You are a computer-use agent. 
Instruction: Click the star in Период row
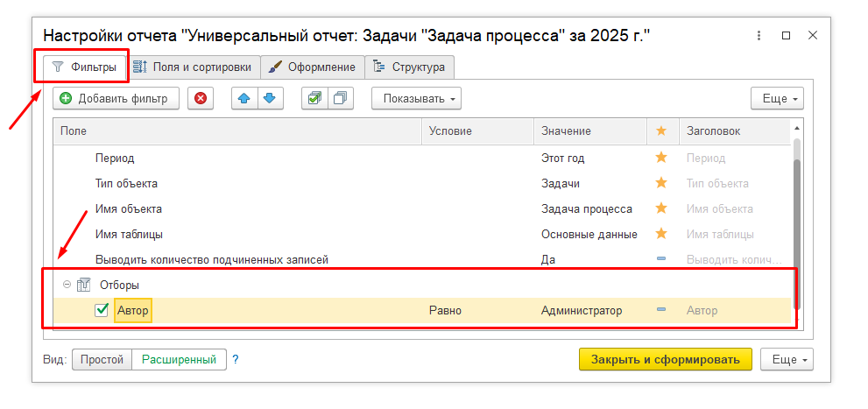661,158
